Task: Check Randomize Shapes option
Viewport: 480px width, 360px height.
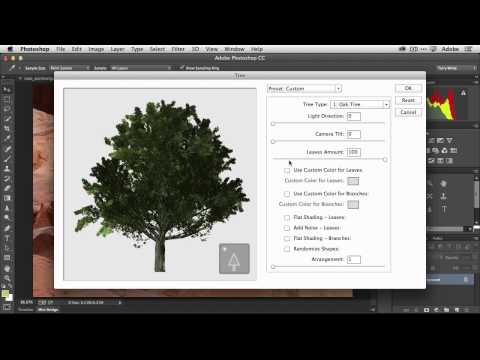Action: point(287,249)
